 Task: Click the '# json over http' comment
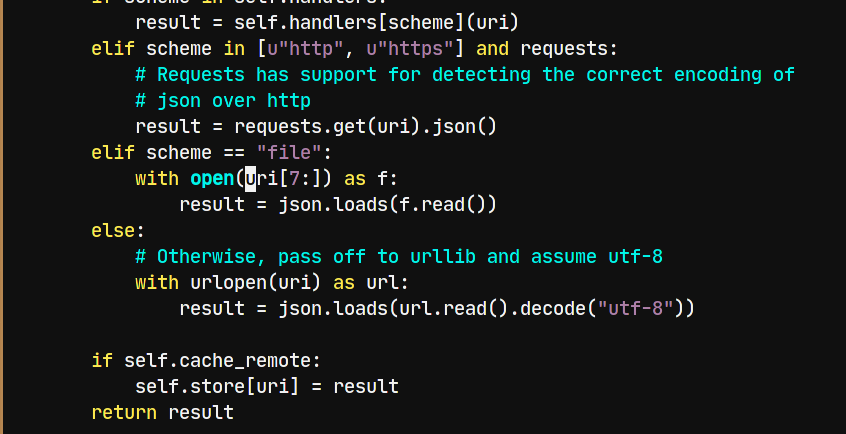[x=223, y=100]
